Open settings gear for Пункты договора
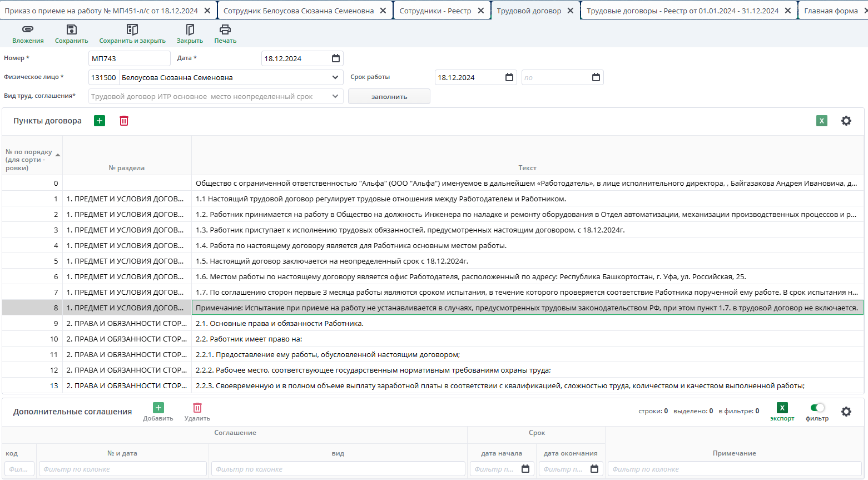The image size is (868, 480). (846, 121)
